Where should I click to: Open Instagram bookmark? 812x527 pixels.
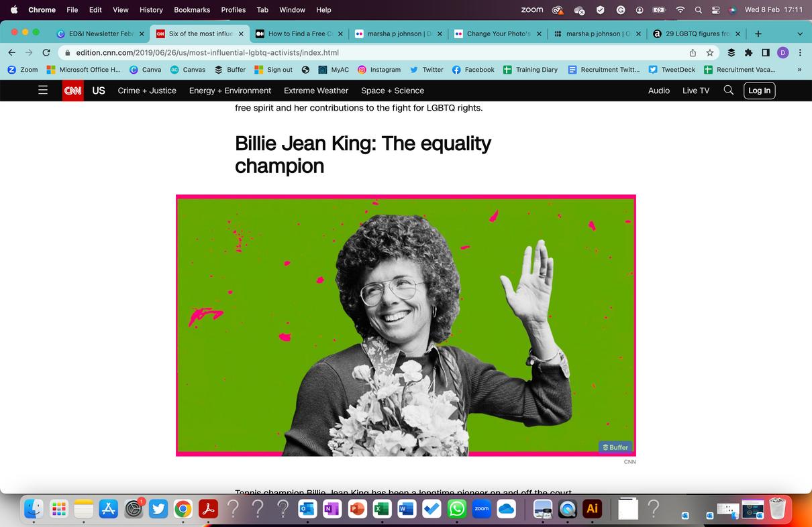tap(379, 70)
